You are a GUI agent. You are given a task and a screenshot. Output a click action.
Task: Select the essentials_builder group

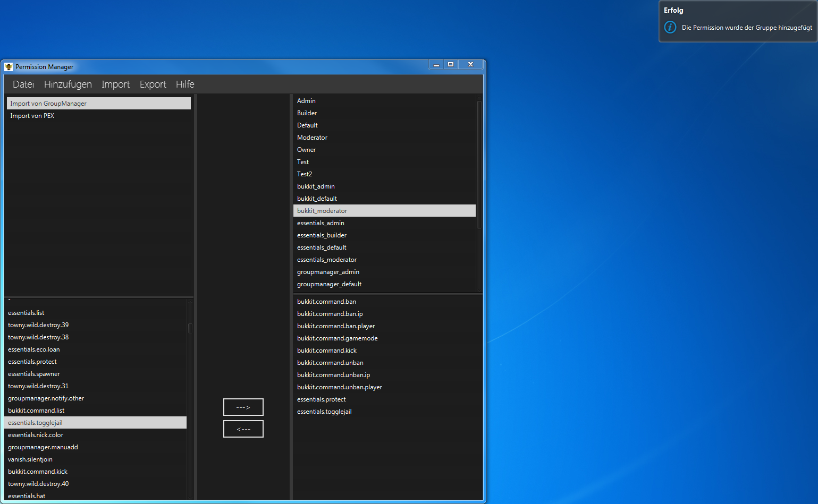384,235
